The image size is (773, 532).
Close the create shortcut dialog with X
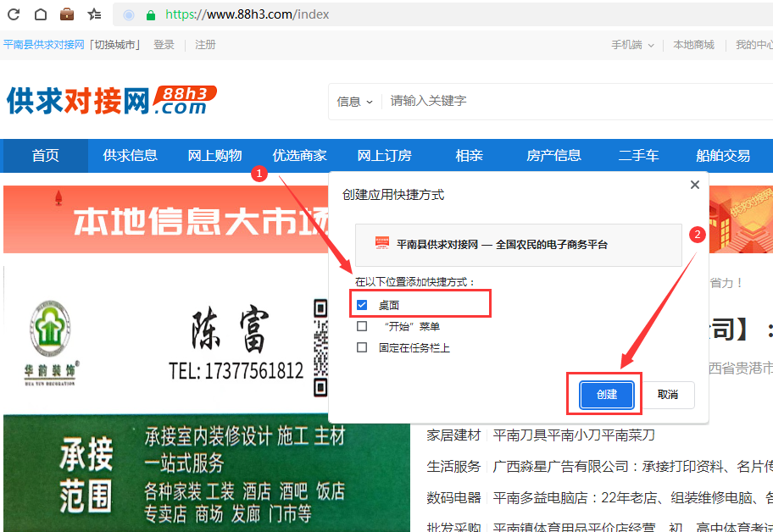pos(695,185)
